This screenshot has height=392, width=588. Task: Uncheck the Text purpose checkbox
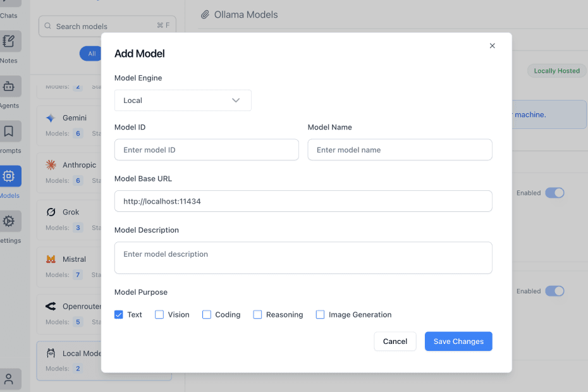tap(119, 315)
